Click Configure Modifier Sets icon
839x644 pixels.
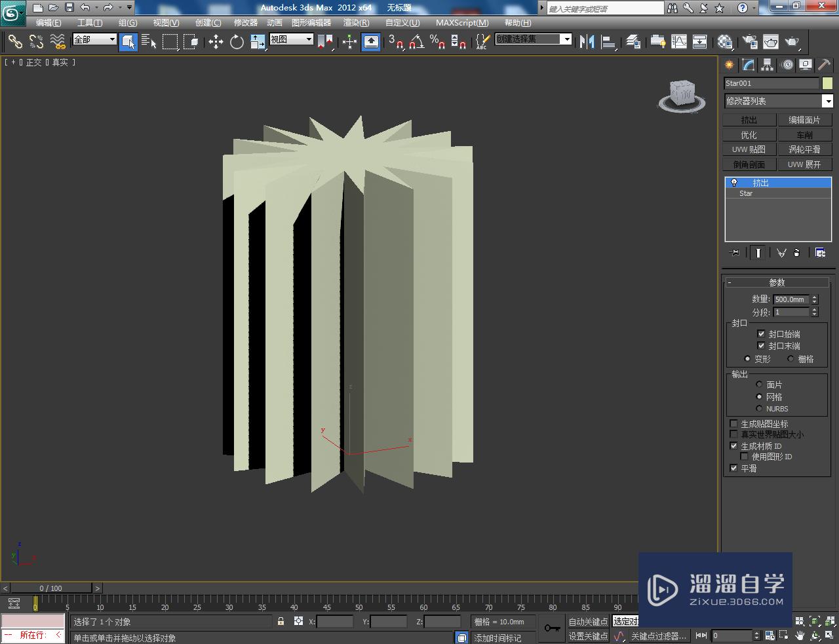click(820, 252)
